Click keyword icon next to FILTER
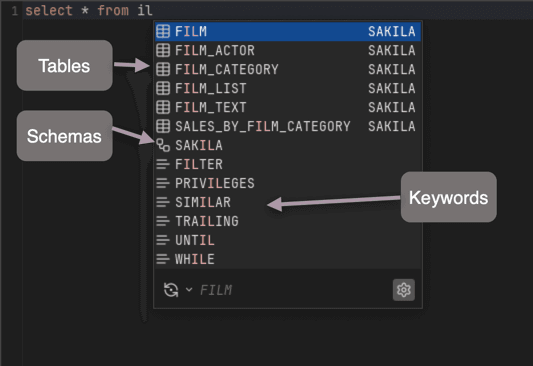Screen dimensions: 533x366 163,164
